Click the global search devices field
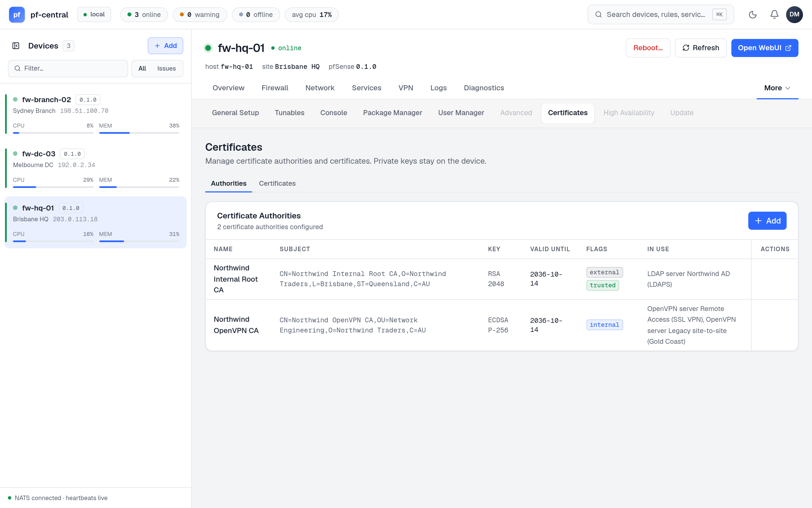Viewport: 812px width, 508px height. (x=660, y=14)
